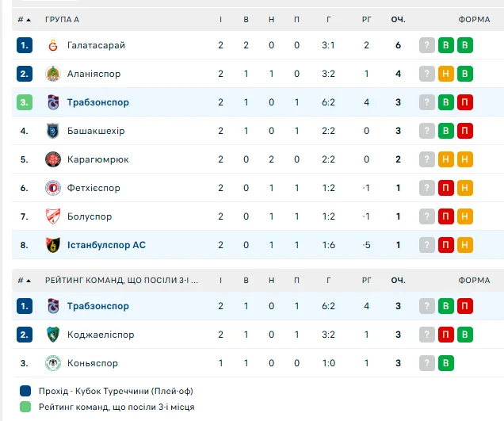Click the Trabzonspor logo in Group A
This screenshot has width=504, height=421.
[x=53, y=102]
